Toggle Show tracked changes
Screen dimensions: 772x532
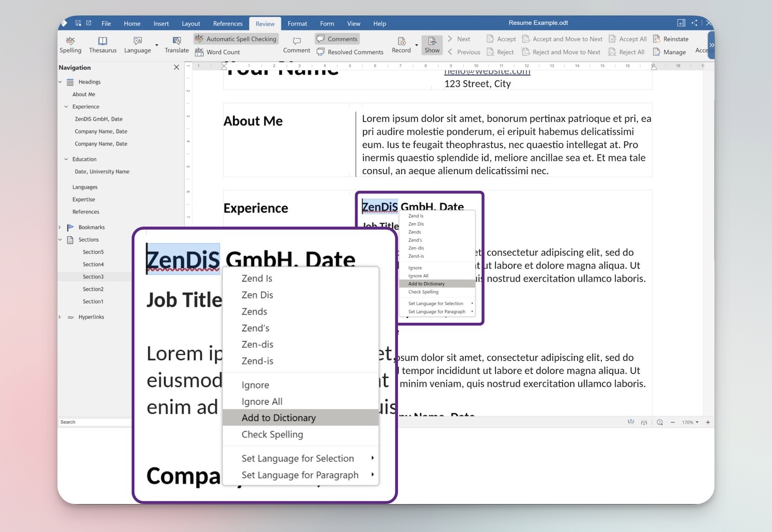[432, 44]
